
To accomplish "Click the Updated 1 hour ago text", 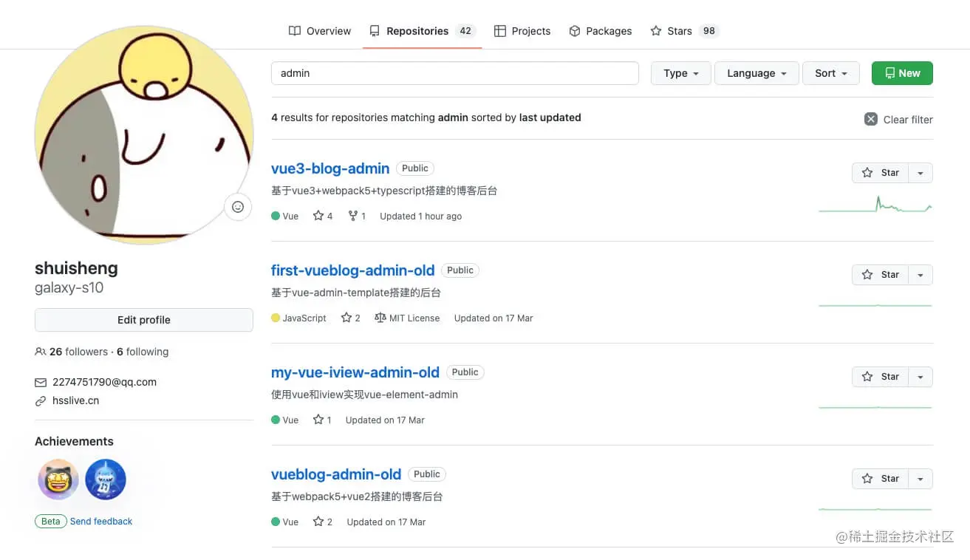I will coord(421,216).
